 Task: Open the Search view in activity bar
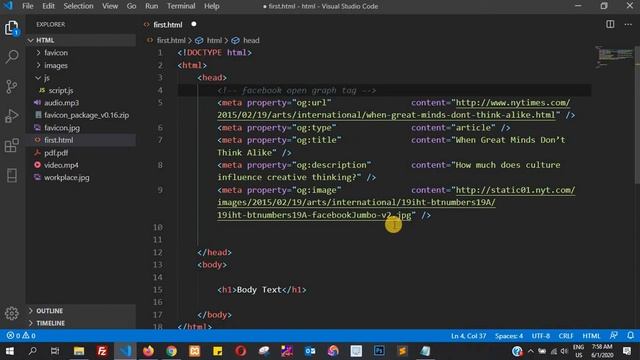[x=12, y=56]
